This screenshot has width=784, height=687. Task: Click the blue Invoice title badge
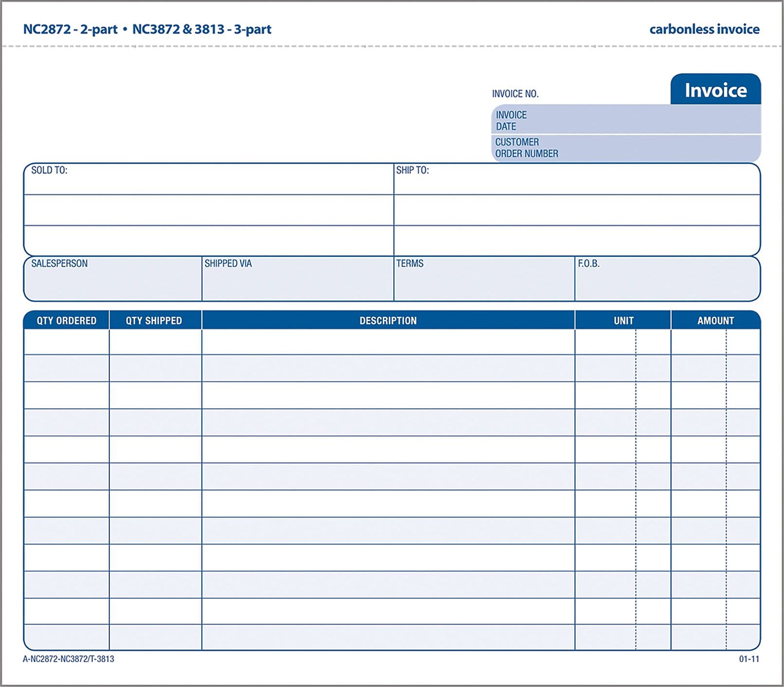715,90
